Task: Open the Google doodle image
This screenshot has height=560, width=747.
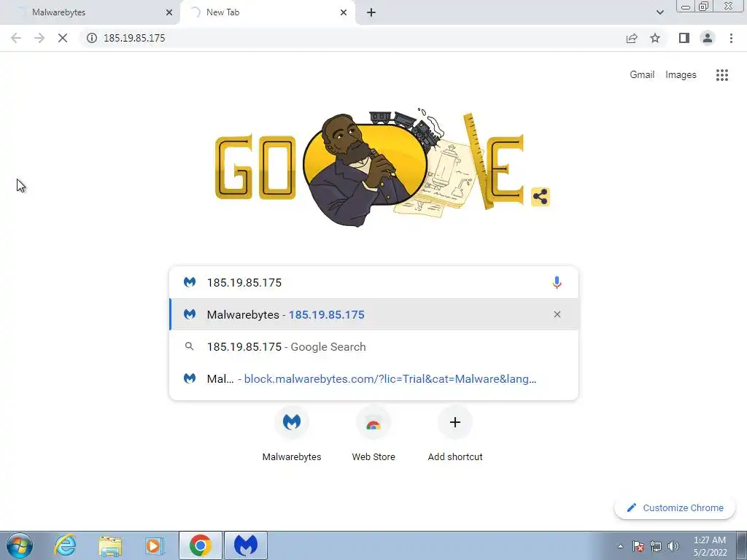Action: pos(370,167)
